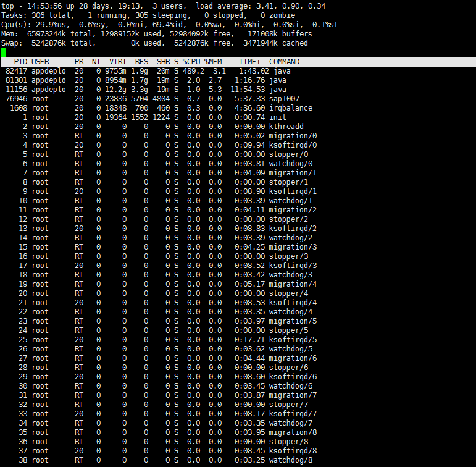Click the watchdog/6 command

291,386
